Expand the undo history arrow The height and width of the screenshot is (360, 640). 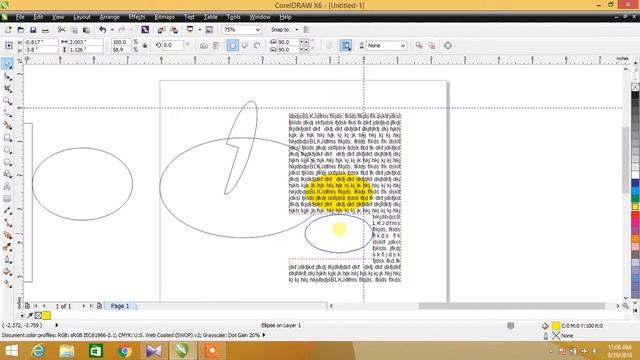[x=112, y=30]
